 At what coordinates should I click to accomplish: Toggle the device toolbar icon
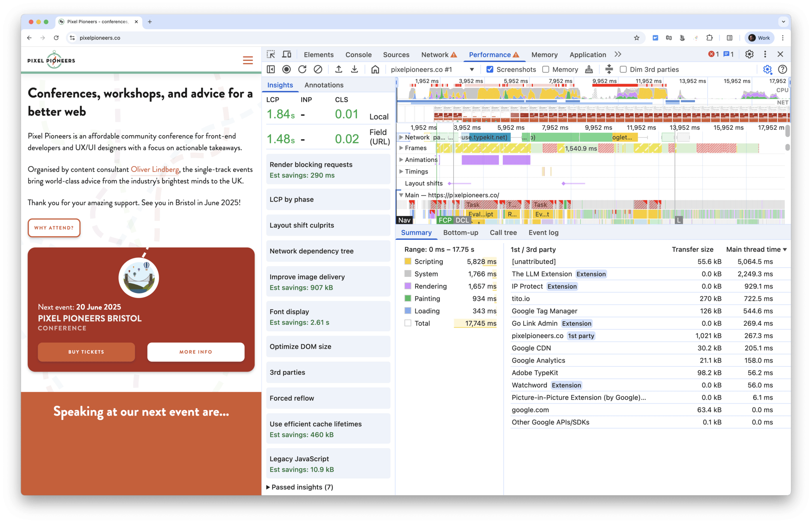(x=287, y=55)
